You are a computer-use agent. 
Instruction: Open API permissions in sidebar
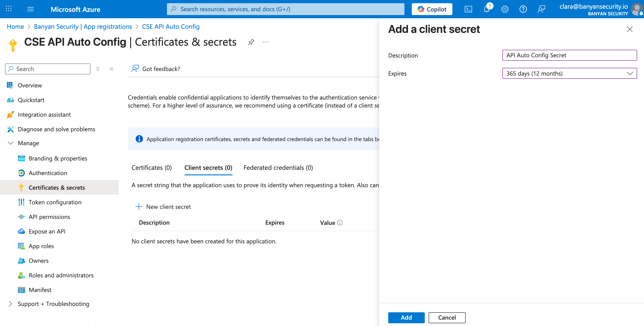click(x=49, y=217)
